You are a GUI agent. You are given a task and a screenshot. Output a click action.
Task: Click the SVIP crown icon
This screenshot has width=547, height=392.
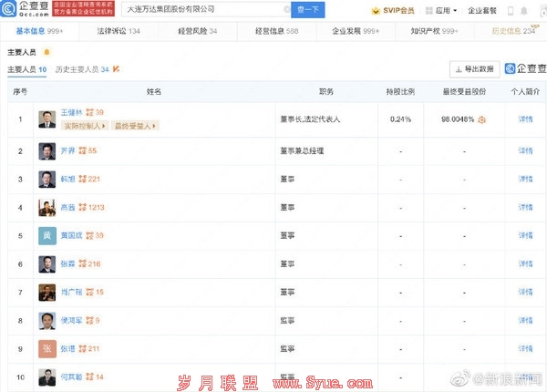pos(376,11)
